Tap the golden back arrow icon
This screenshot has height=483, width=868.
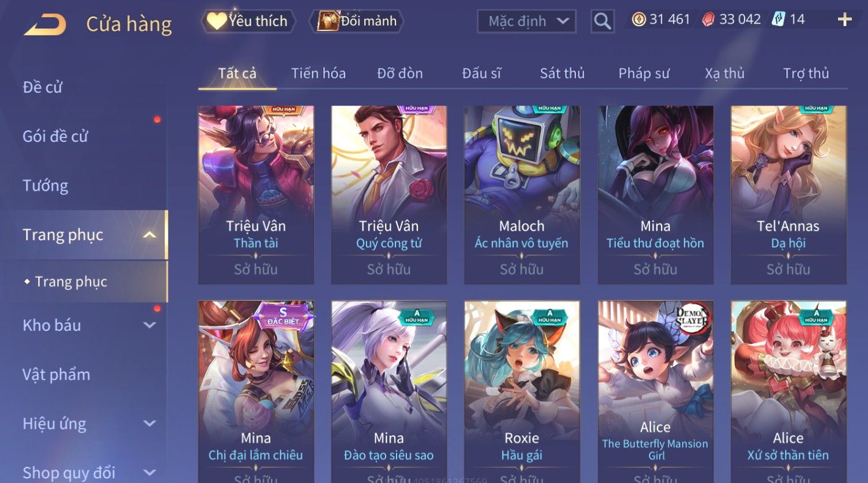click(45, 25)
